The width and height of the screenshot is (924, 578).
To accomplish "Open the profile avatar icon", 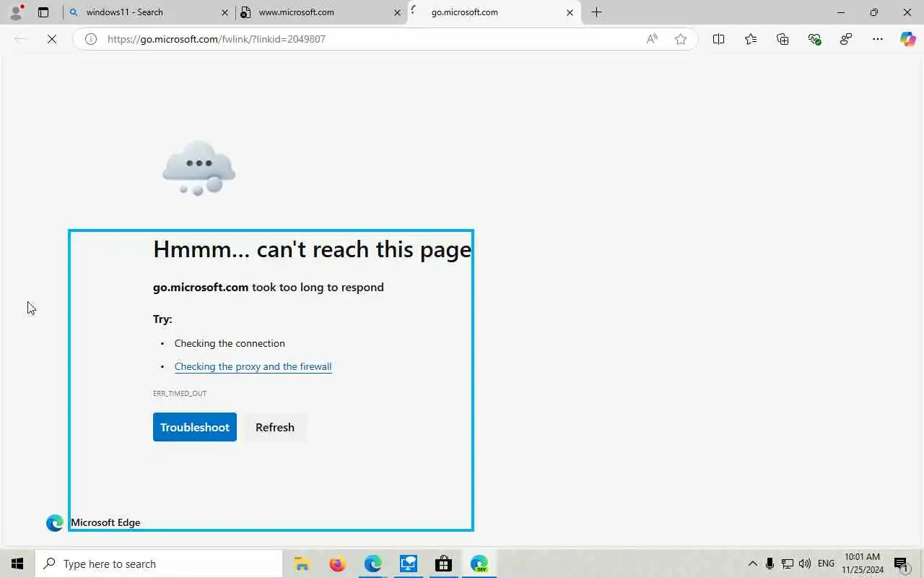I will (16, 12).
